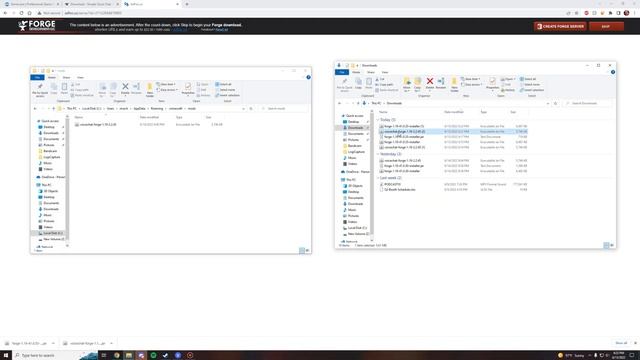The width and height of the screenshot is (640, 360).
Task: Open New item dropdown in Downloads window
Action: coord(471,79)
